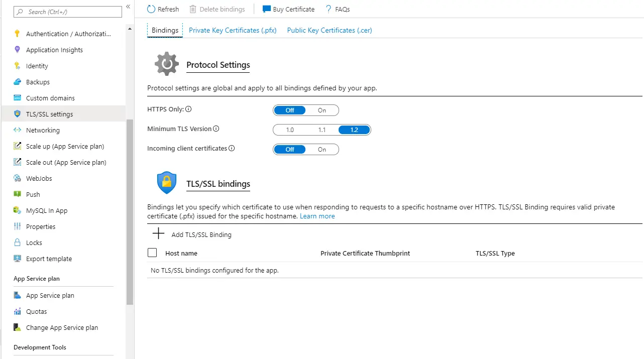Image resolution: width=644 pixels, height=359 pixels.
Task: Click the Application Insights lightbulb icon
Action: click(x=18, y=50)
